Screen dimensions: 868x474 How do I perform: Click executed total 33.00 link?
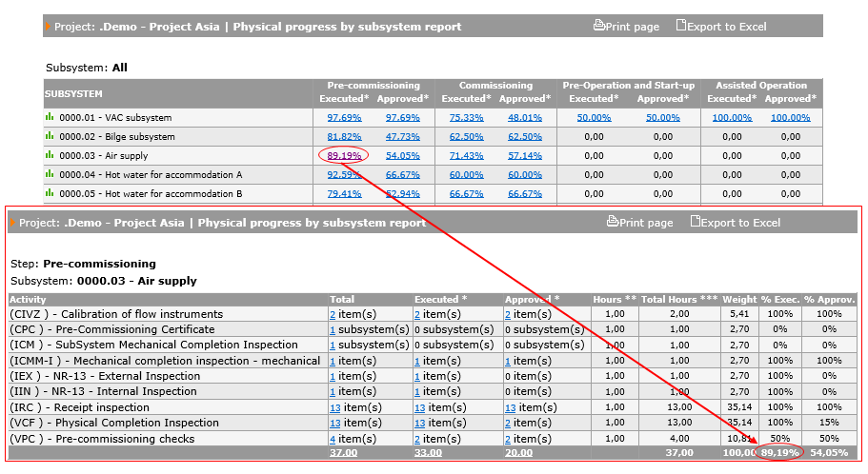(428, 452)
